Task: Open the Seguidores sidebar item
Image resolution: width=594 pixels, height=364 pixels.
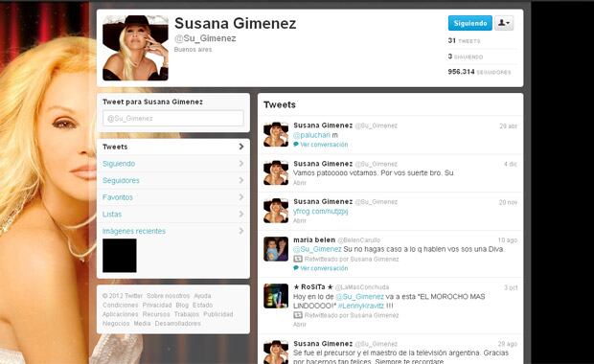Action: point(173,181)
